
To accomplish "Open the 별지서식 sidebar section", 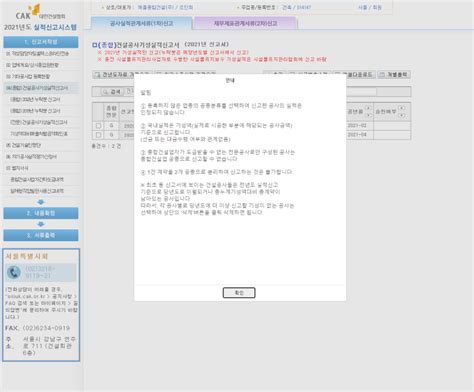I will (x=17, y=168).
